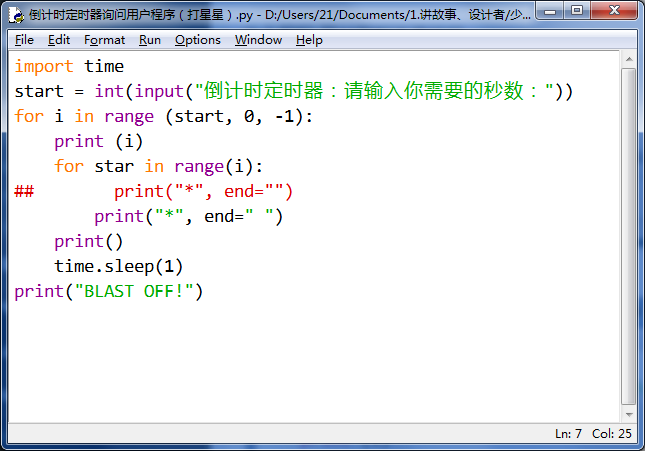Click the Chinese prompt string in input call
Viewport: 645px width, 451px height.
(374, 91)
